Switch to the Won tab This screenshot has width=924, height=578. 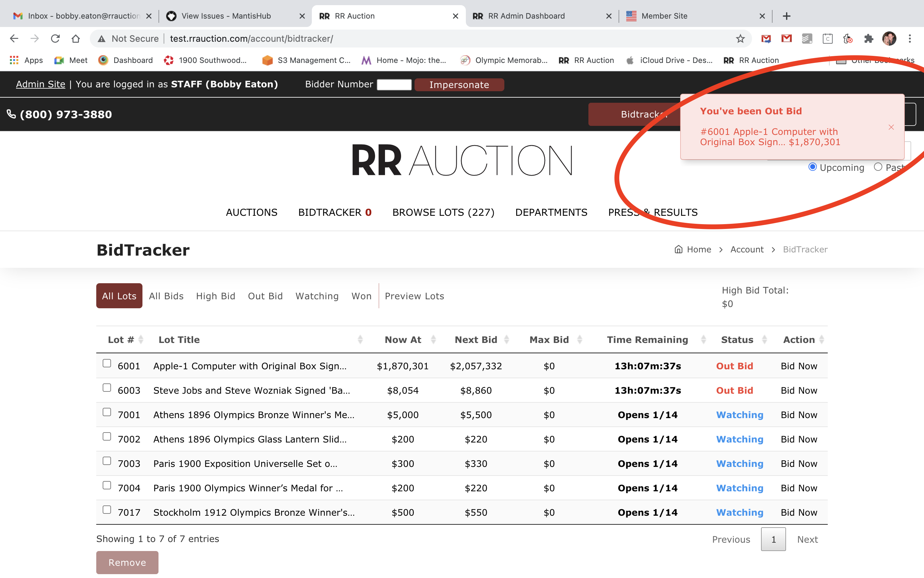(361, 296)
